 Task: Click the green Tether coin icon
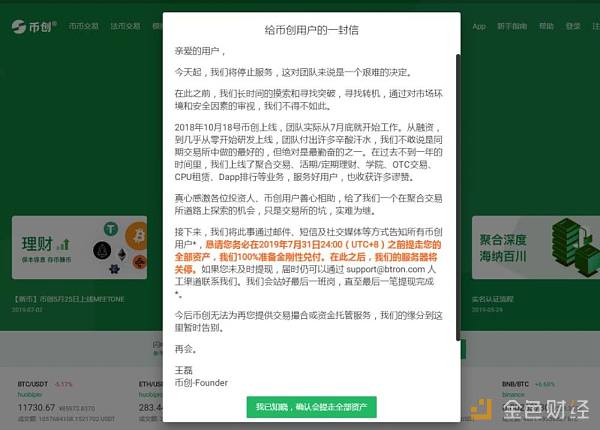(x=111, y=229)
